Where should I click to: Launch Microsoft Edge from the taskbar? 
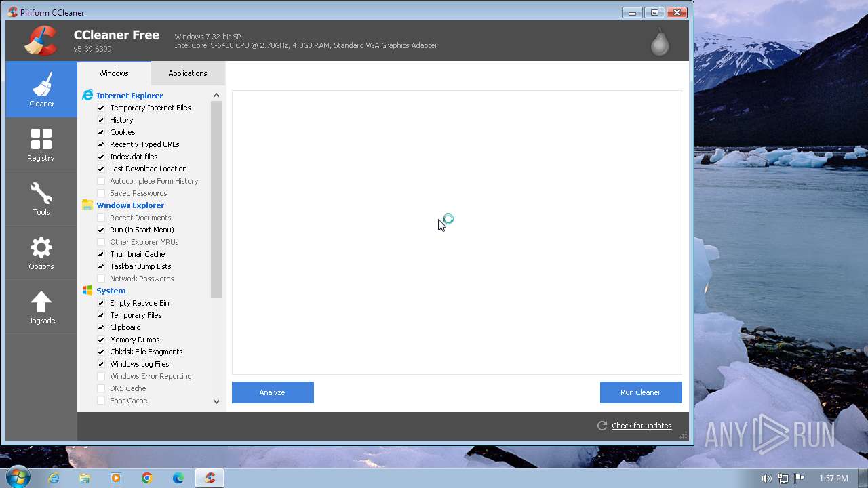tap(178, 478)
